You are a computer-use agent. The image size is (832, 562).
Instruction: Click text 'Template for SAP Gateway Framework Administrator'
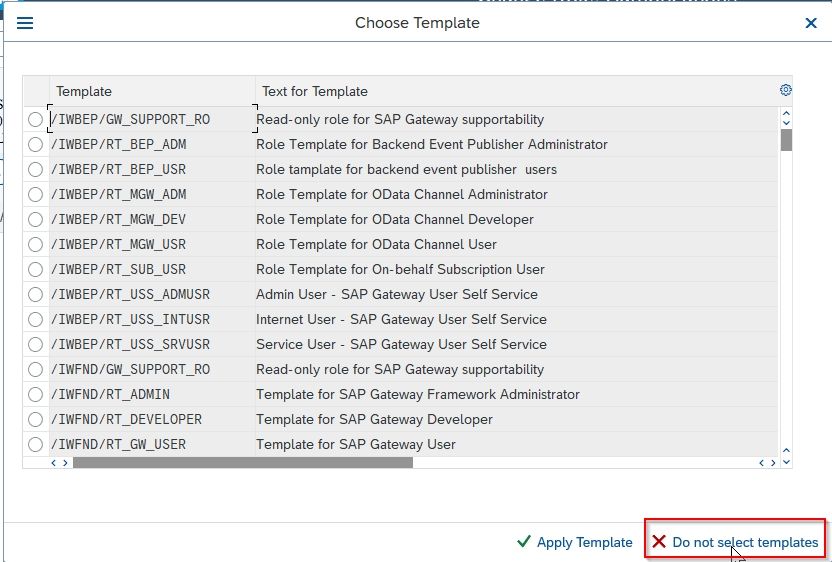(418, 394)
